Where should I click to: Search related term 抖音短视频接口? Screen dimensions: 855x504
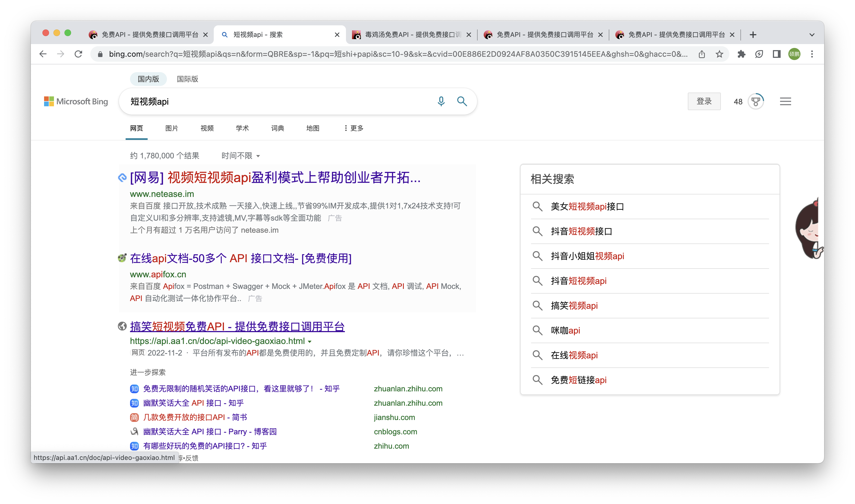point(581,231)
